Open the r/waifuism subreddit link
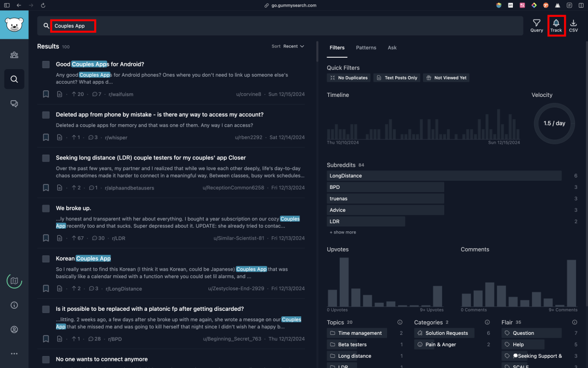Image resolution: width=588 pixels, height=368 pixels. pos(121,94)
